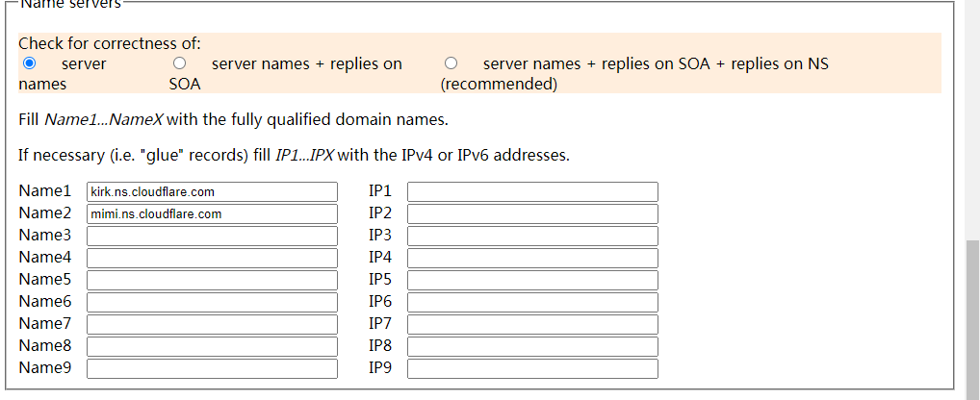Click into the Name6 text box

(212, 303)
